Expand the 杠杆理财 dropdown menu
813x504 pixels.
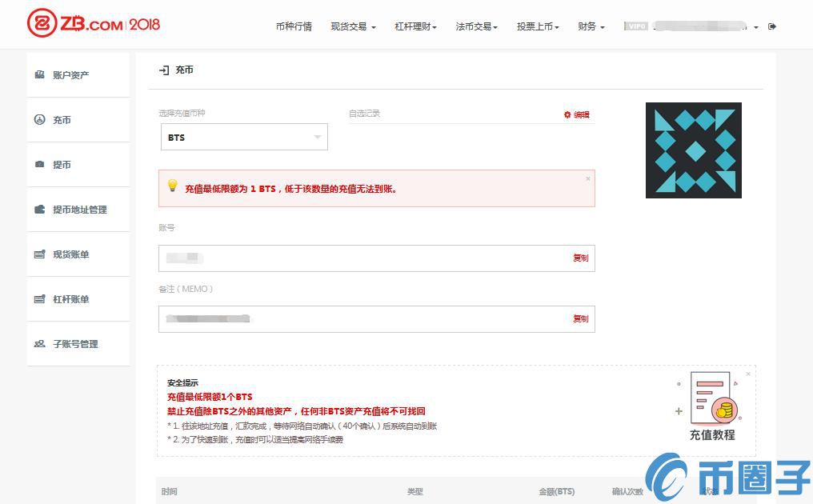[x=415, y=26]
